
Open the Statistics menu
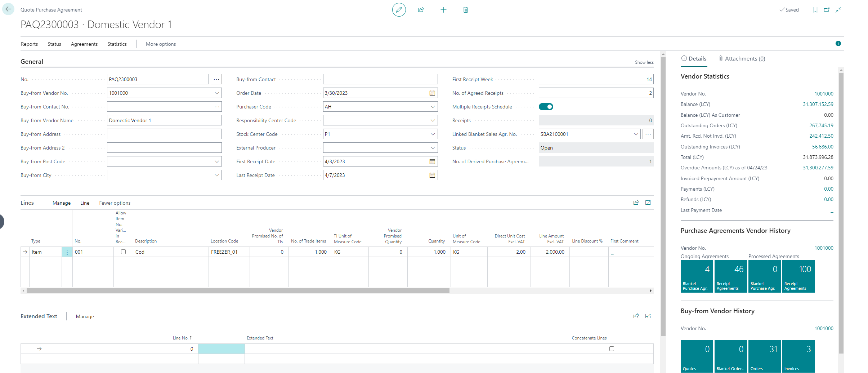click(x=117, y=44)
